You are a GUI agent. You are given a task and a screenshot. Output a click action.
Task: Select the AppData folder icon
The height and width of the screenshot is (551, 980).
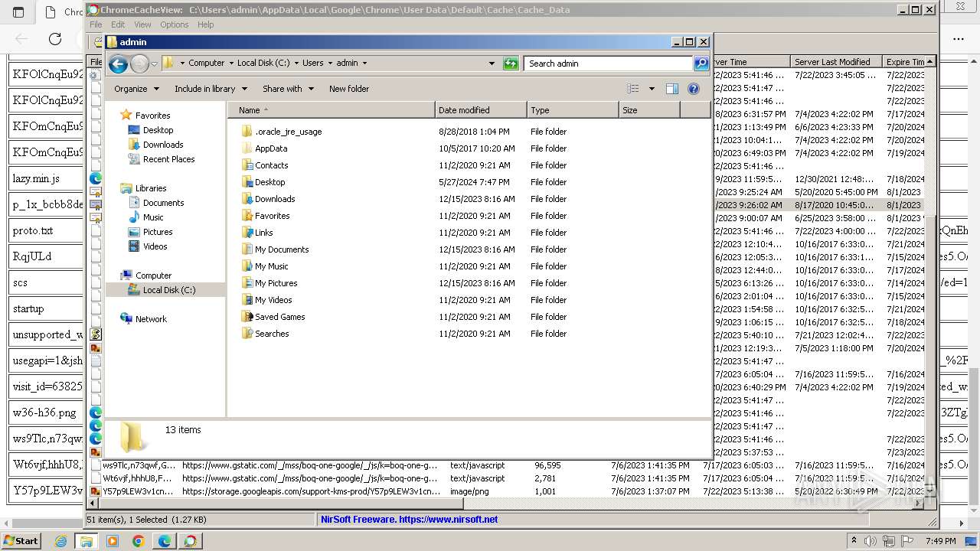(247, 148)
